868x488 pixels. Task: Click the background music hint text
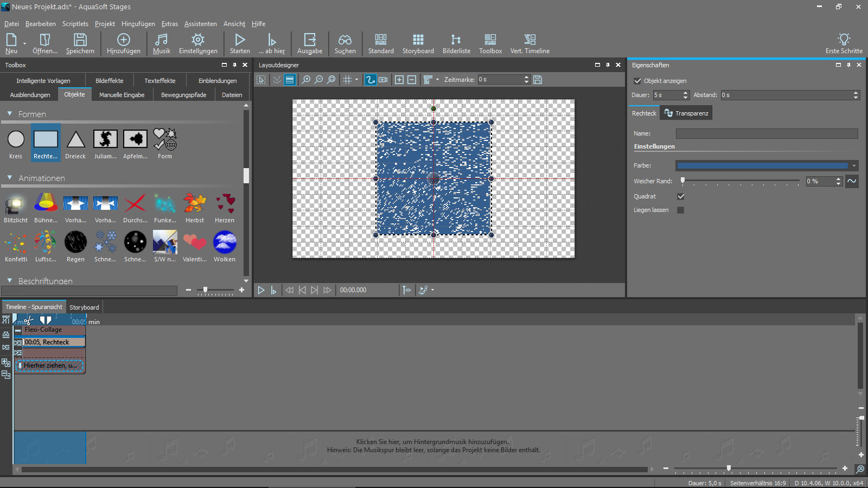coord(433,446)
